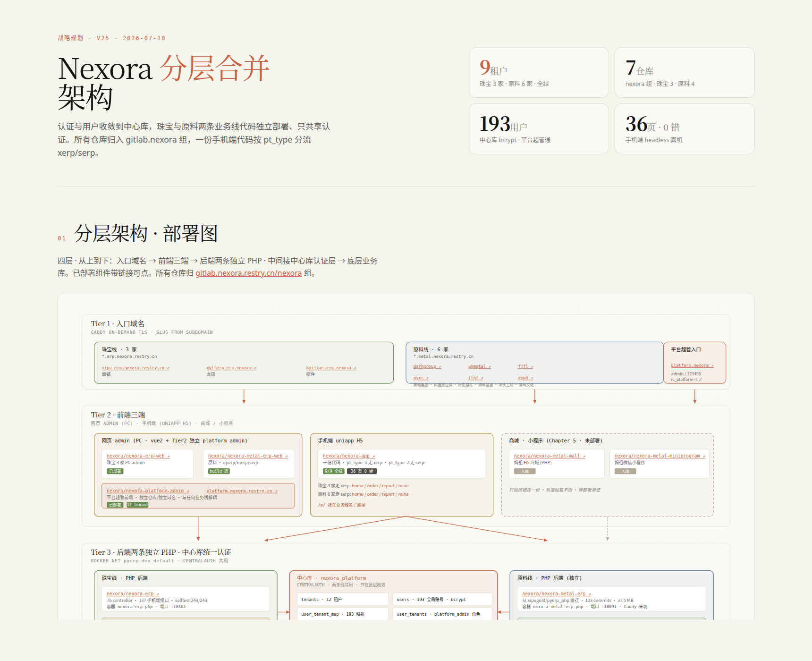Click the '9/9 全绿' badge
The image size is (812, 661).
click(x=334, y=471)
